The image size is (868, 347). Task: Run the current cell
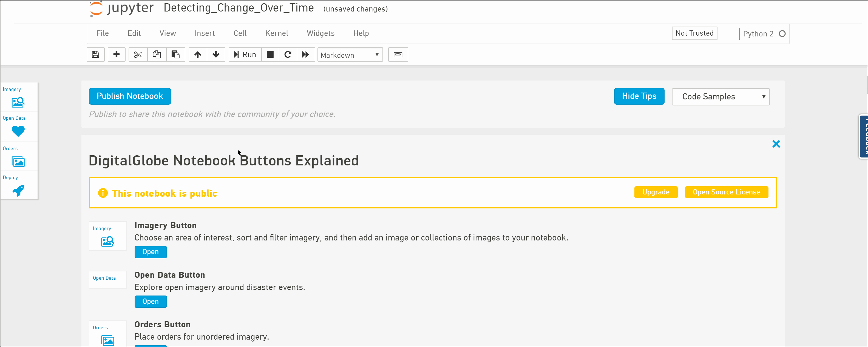click(x=245, y=55)
